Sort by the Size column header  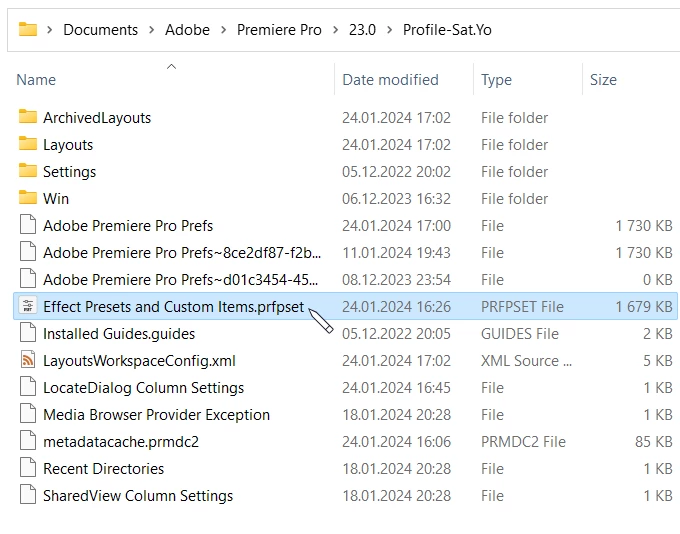[603, 80]
